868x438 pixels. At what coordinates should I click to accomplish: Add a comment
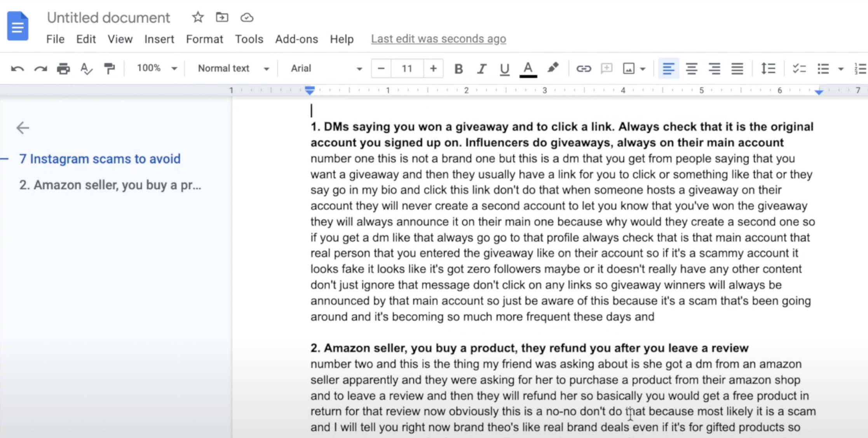click(607, 69)
